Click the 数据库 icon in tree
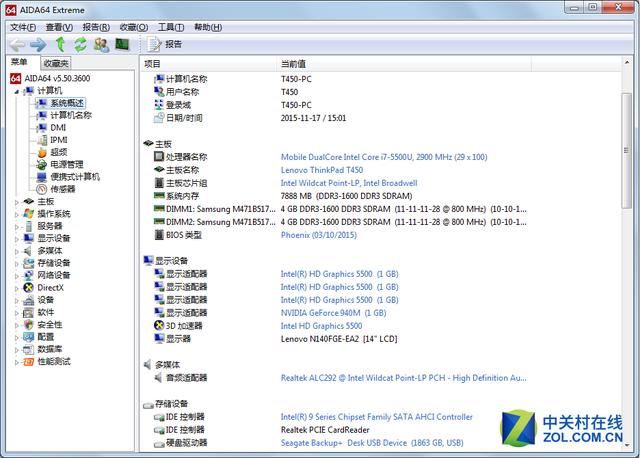The height and width of the screenshot is (458, 640). pos(29,349)
